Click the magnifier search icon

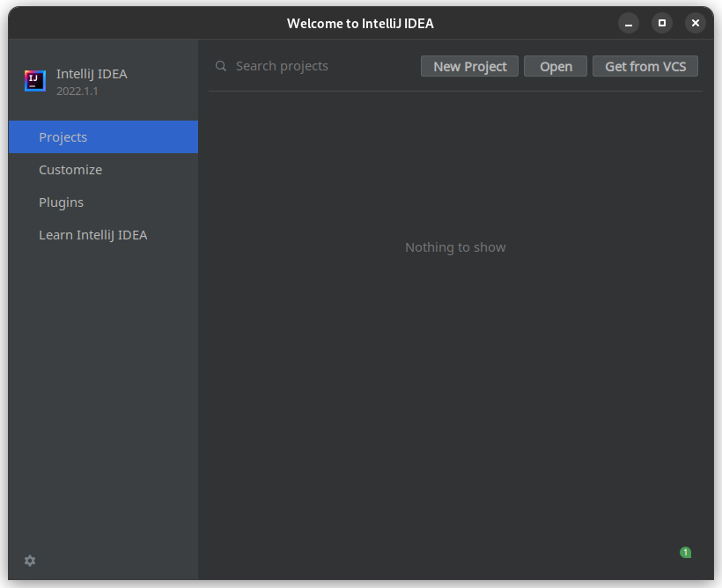pyautogui.click(x=221, y=66)
